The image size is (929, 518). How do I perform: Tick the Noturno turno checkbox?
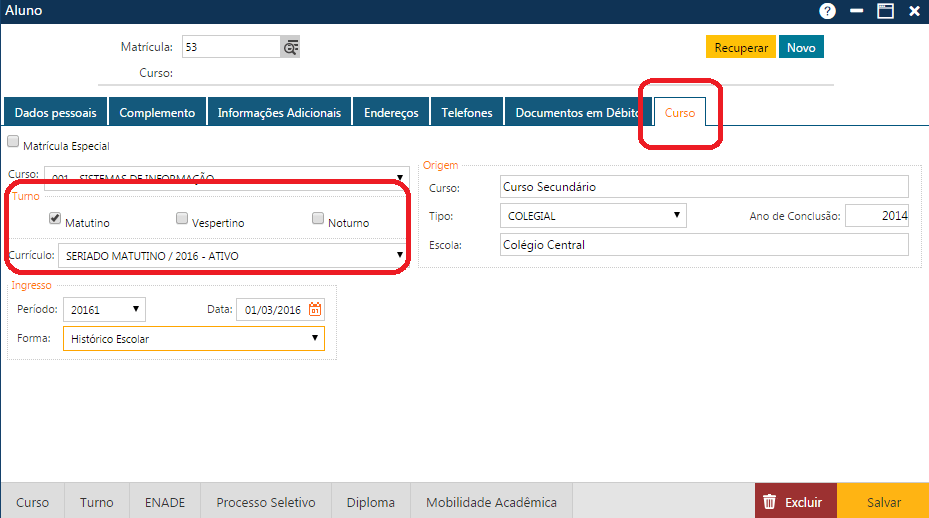318,218
